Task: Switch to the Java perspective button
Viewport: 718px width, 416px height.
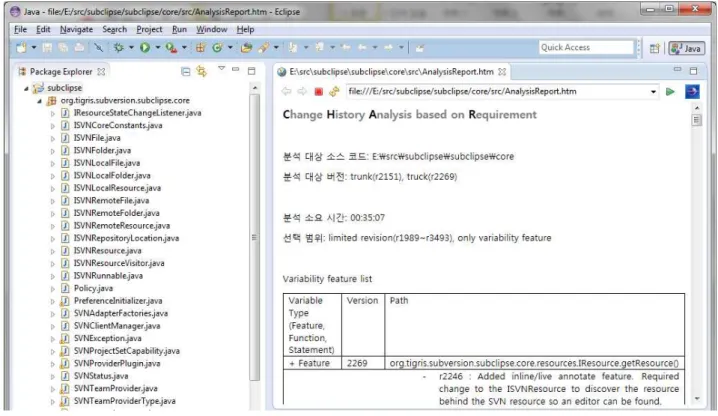Action: [686, 48]
